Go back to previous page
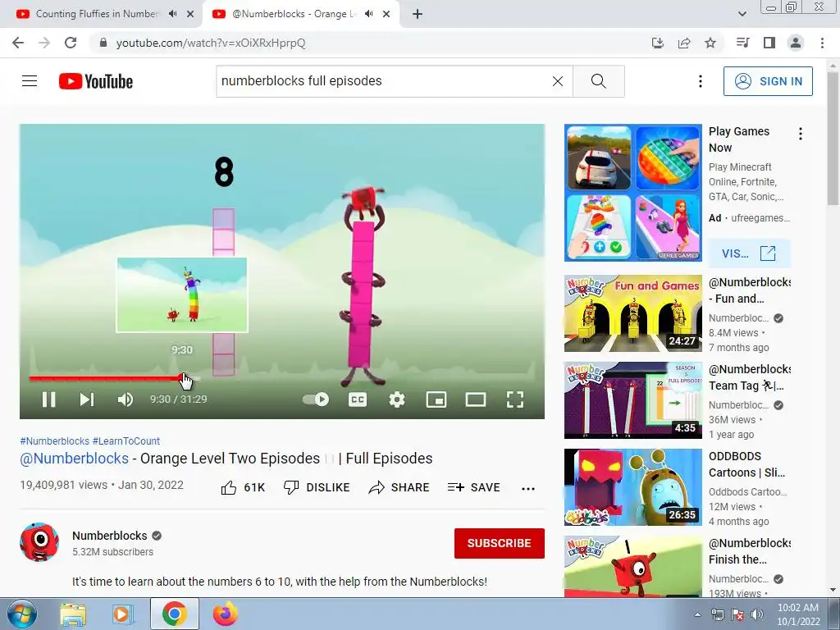This screenshot has width=840, height=630. [18, 43]
